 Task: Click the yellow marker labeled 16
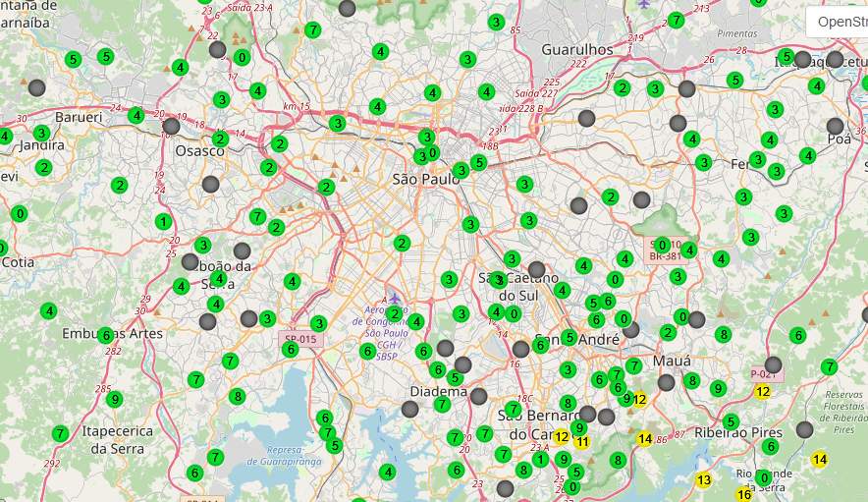click(744, 494)
